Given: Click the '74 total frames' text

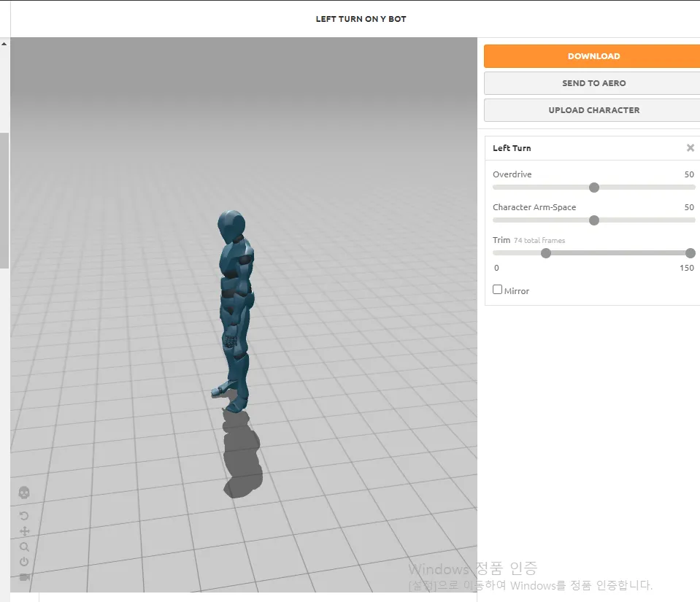Looking at the screenshot, I should [x=539, y=241].
